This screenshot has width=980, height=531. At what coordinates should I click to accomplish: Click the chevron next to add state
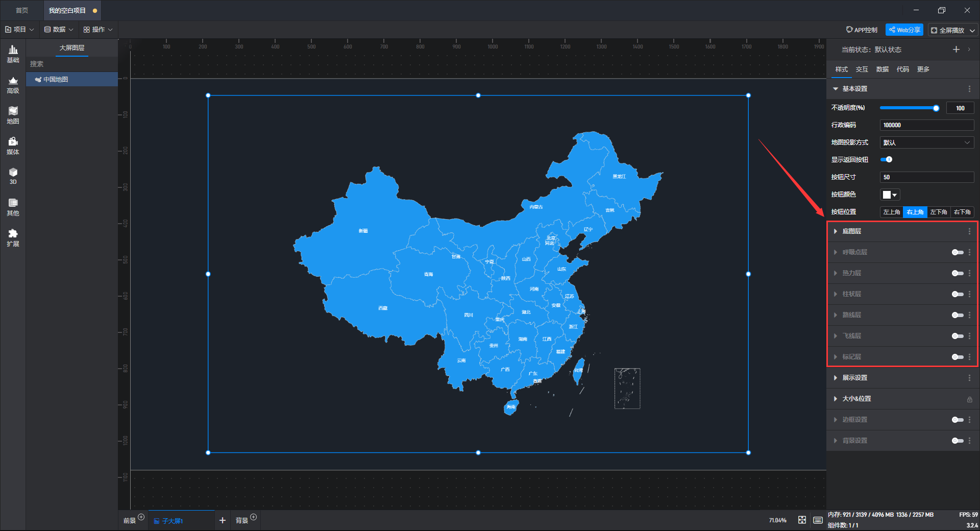pyautogui.click(x=969, y=50)
